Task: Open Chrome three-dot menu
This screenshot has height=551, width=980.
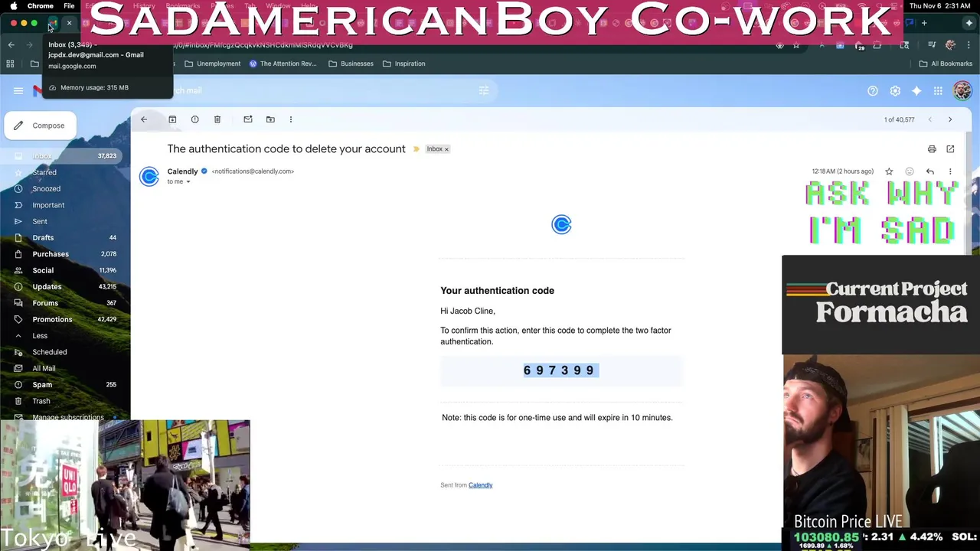Action: [969, 45]
